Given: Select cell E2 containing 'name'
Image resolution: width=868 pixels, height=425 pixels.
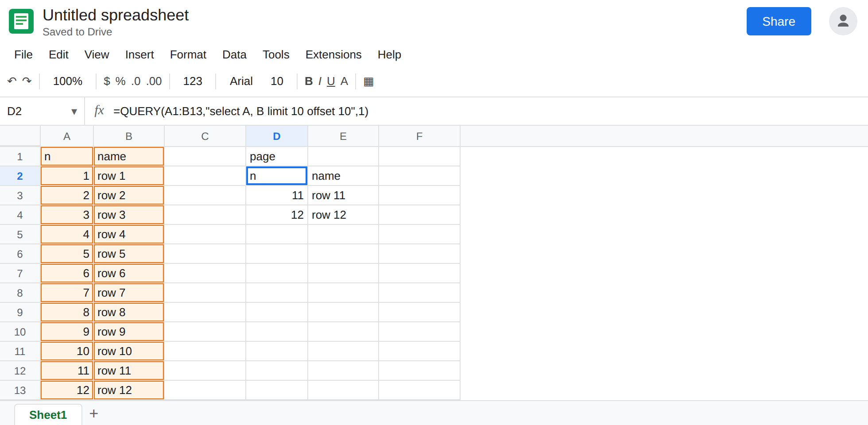Looking at the screenshot, I should pos(343,176).
